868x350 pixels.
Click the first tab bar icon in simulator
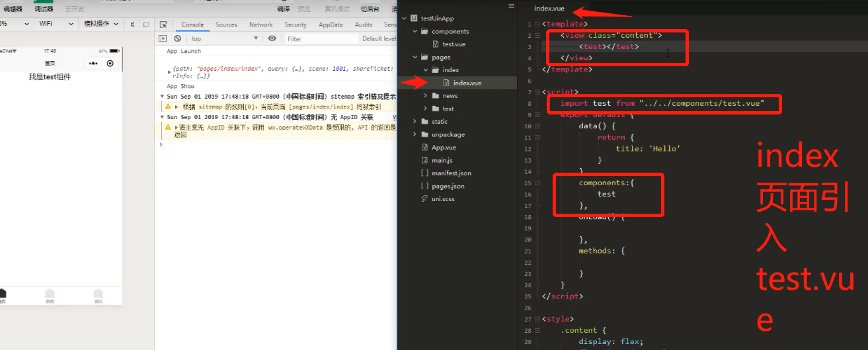pyautogui.click(x=2, y=294)
